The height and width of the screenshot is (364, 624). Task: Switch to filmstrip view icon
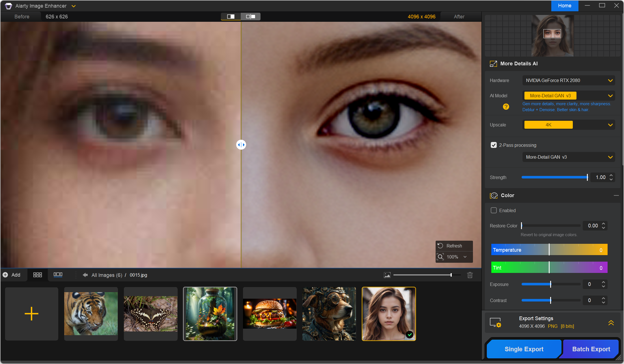[58, 275]
